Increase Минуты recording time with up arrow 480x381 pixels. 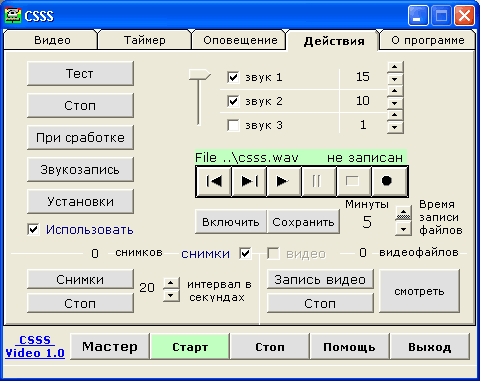tap(403, 213)
